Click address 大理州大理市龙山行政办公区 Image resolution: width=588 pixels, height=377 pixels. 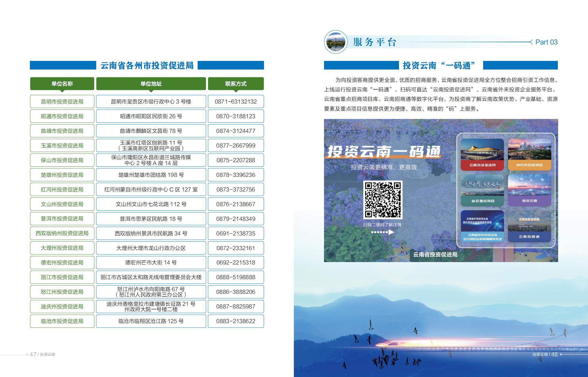[x=151, y=248]
